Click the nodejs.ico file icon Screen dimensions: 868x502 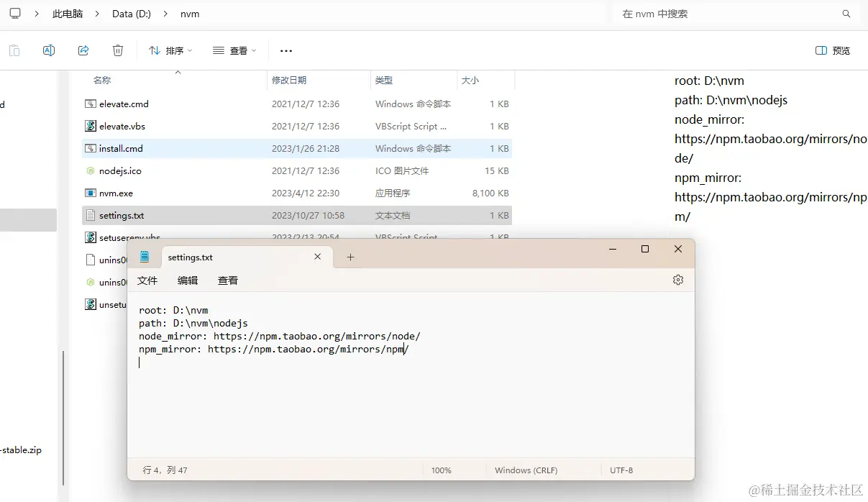(x=91, y=170)
